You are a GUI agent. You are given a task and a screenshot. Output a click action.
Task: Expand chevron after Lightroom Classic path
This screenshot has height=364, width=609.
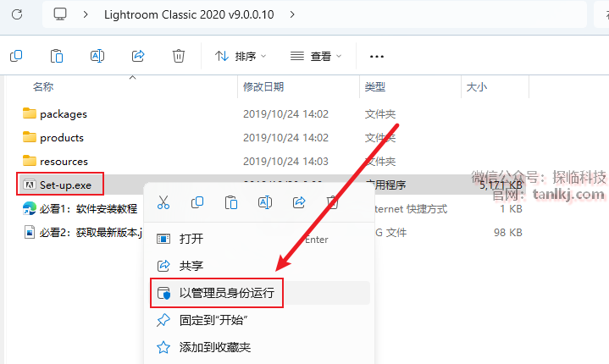pos(292,14)
